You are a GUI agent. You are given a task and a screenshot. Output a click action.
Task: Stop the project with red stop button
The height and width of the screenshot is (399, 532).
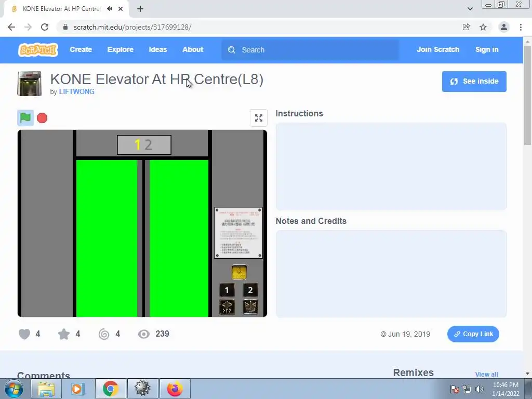[x=42, y=118]
